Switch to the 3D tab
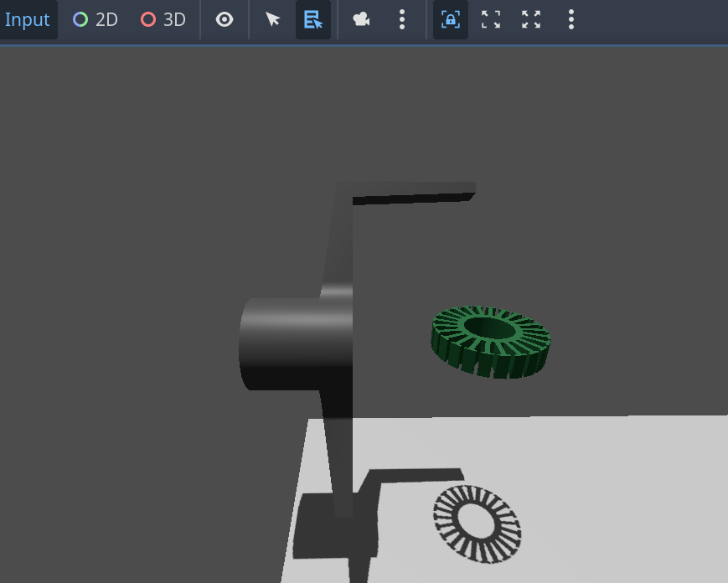Image resolution: width=728 pixels, height=583 pixels. click(164, 19)
